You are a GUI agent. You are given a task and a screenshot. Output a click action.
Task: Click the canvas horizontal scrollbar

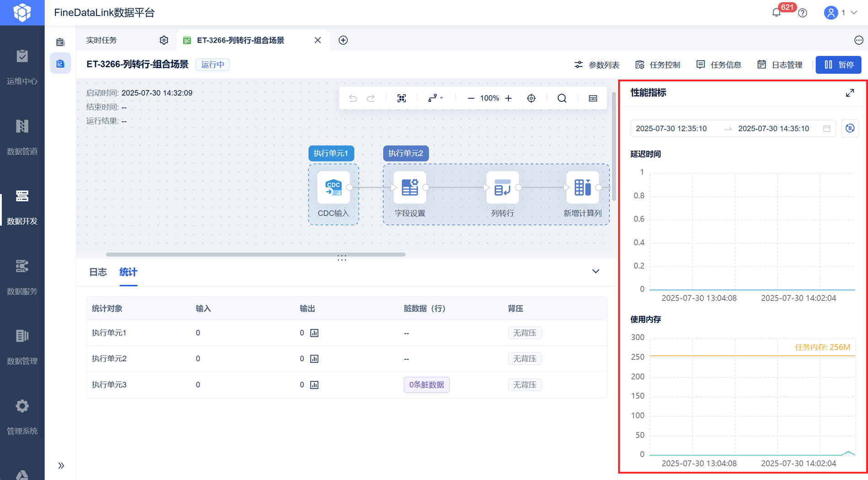[x=256, y=254]
